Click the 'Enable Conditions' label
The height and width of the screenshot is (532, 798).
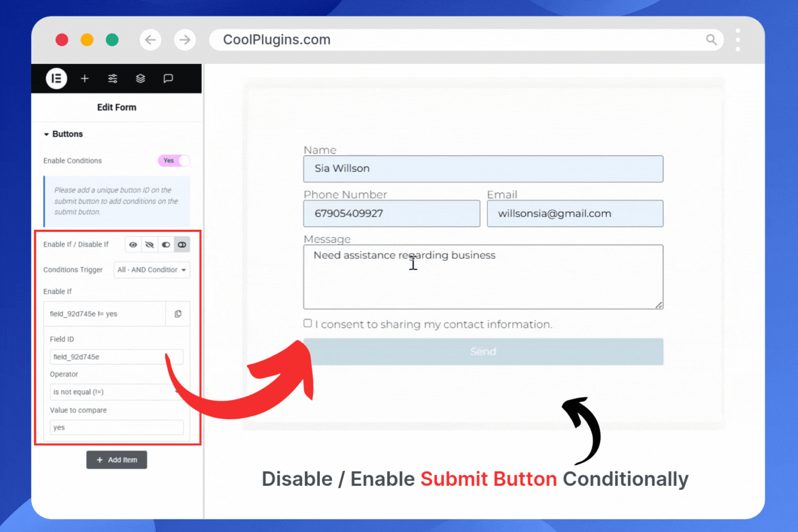point(72,161)
